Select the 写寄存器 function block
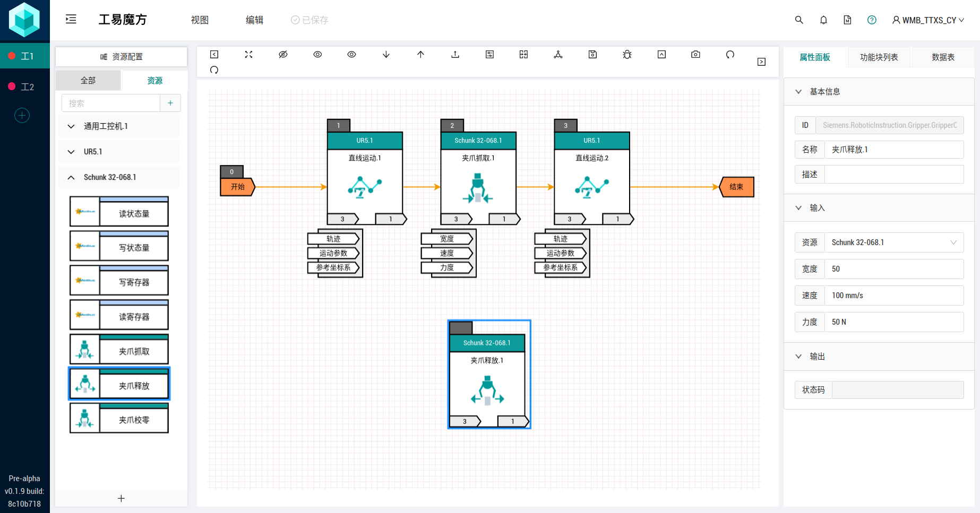 (x=119, y=280)
